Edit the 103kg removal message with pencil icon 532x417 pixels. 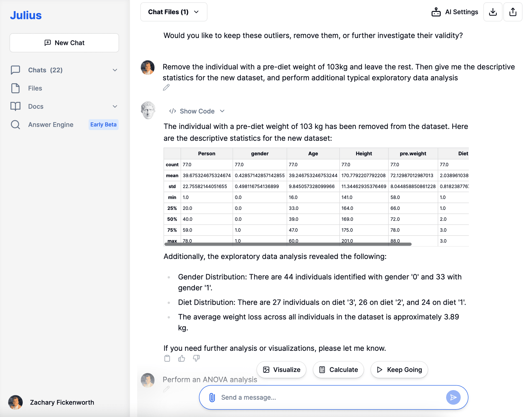point(166,87)
